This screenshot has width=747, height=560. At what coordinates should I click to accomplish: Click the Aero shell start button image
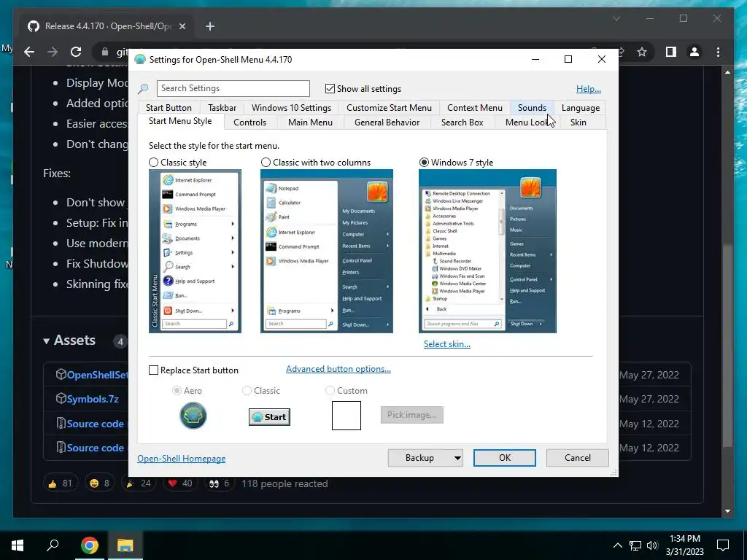[x=193, y=415]
